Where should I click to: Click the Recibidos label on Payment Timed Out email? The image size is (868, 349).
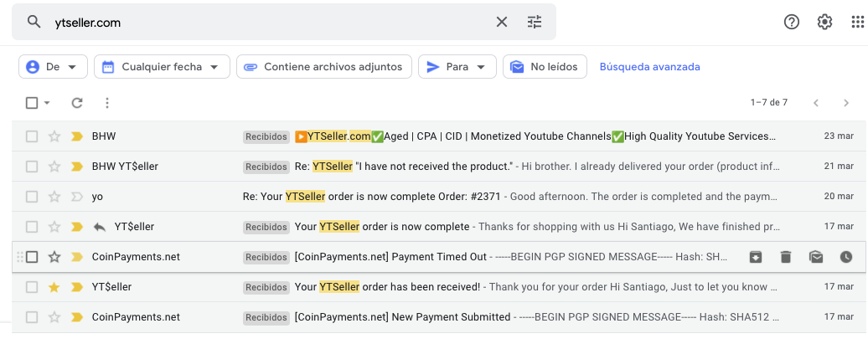[266, 257]
